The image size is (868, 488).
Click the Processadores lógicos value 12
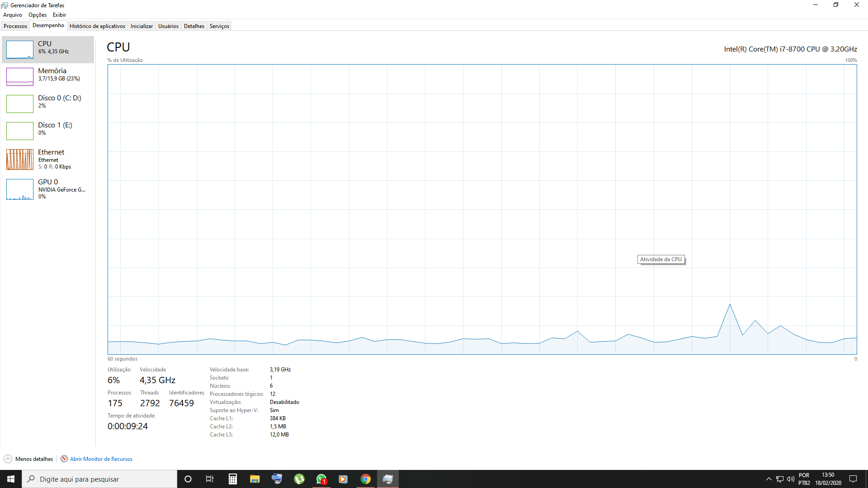pyautogui.click(x=273, y=394)
